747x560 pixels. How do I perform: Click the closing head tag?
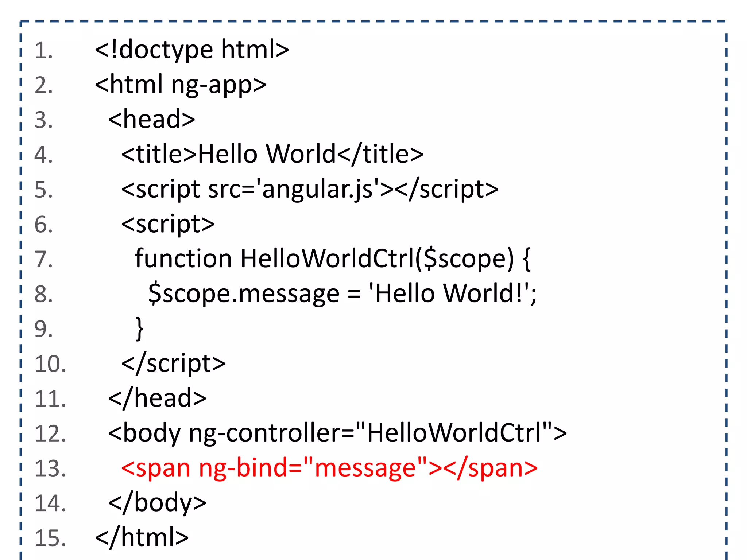pos(157,398)
